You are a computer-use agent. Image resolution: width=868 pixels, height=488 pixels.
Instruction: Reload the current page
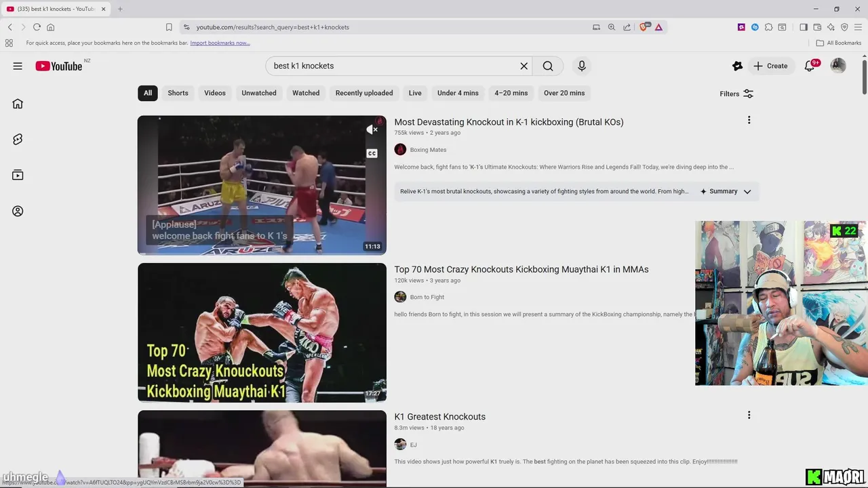(37, 27)
